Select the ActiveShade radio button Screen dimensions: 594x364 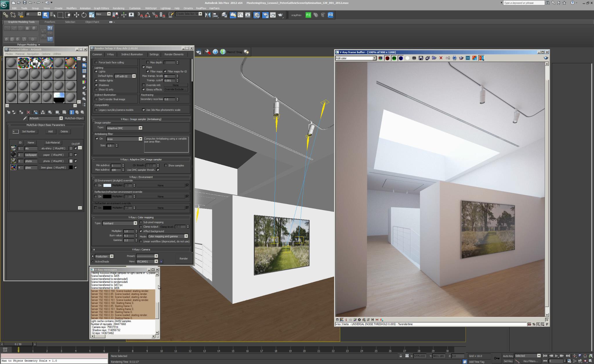click(x=93, y=262)
